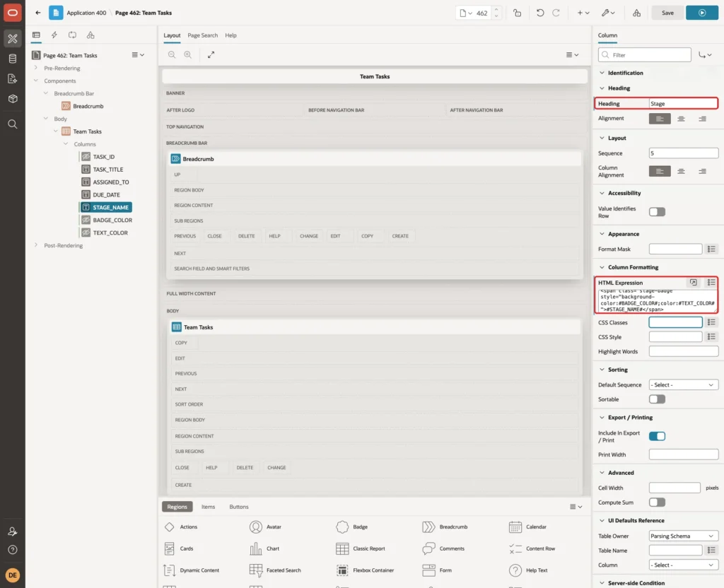Click the sidebar search magnifier icon
The image size is (724, 588).
click(13, 124)
